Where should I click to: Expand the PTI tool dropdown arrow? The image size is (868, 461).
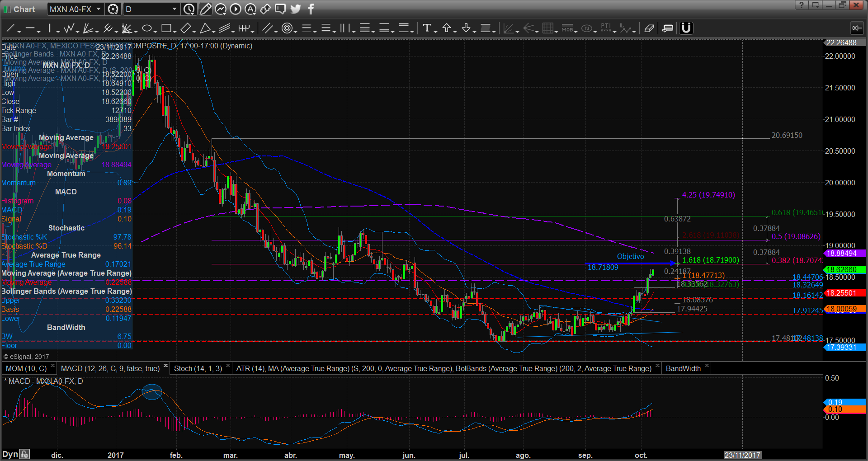click(x=615, y=31)
